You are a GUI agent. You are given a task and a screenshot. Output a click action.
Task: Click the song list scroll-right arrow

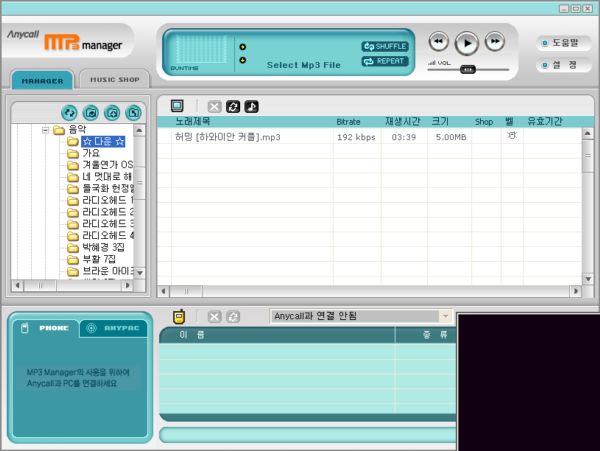(x=576, y=291)
